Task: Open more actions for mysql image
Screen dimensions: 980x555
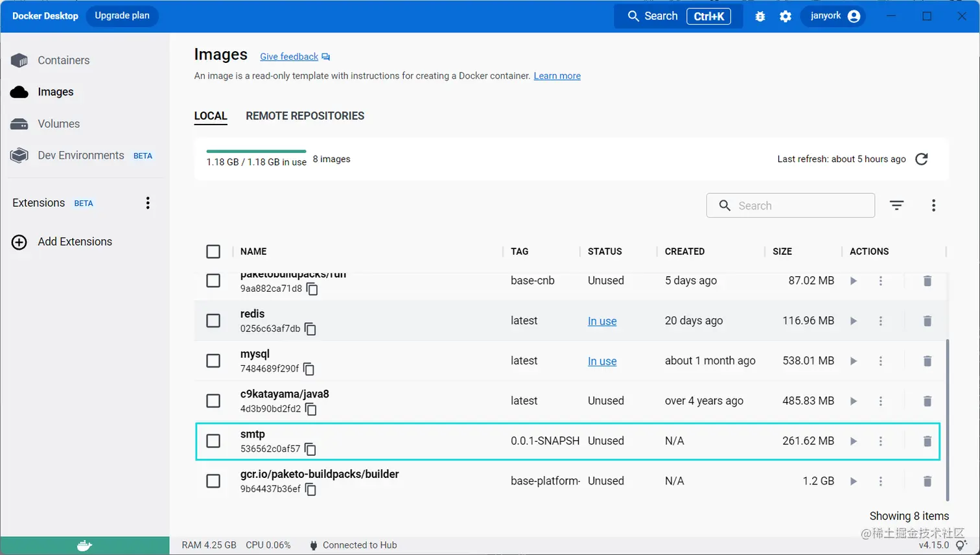Action: [881, 361]
